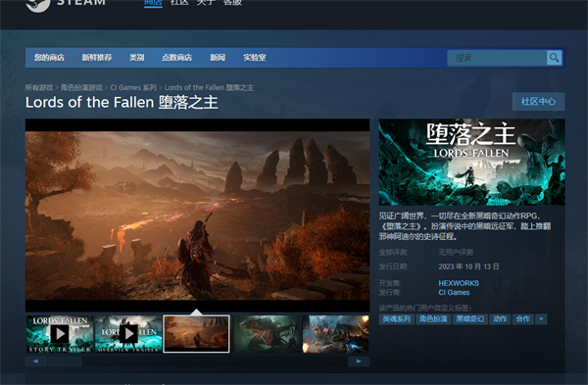Image resolution: width=588 pixels, height=385 pixels.
Task: Click the thumbnail strip scrollbar handle
Action: (65, 361)
